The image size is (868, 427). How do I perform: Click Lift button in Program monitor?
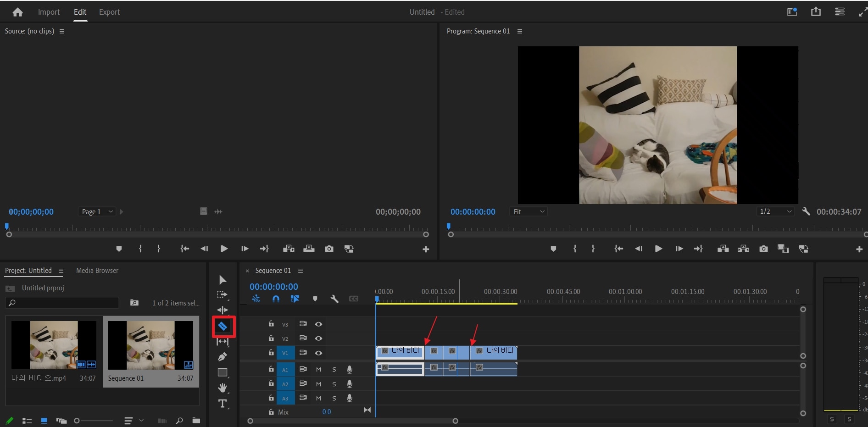click(723, 249)
